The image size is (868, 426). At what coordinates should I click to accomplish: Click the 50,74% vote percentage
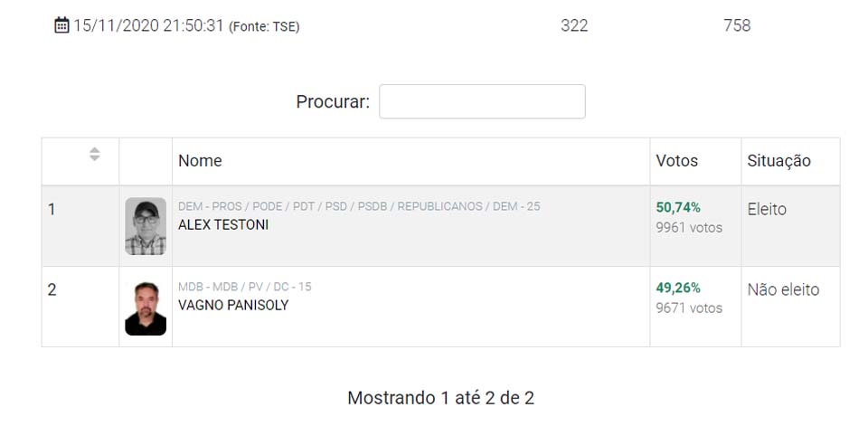[678, 208]
